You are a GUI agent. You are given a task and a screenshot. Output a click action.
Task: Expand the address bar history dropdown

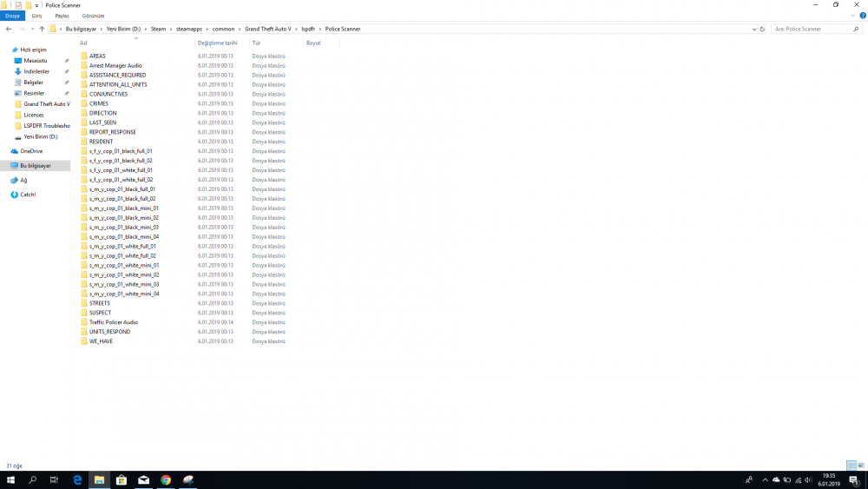coord(754,29)
